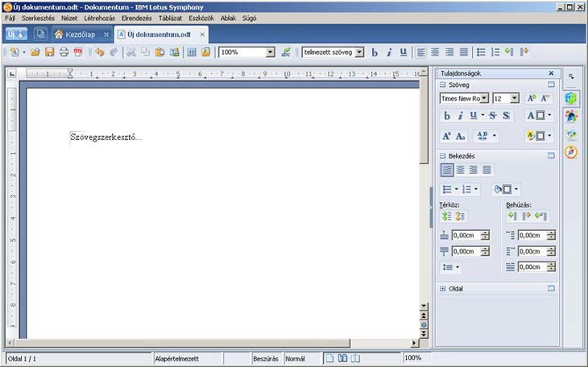Run the spell check (abc) icon
588x367 pixels.
click(286, 52)
